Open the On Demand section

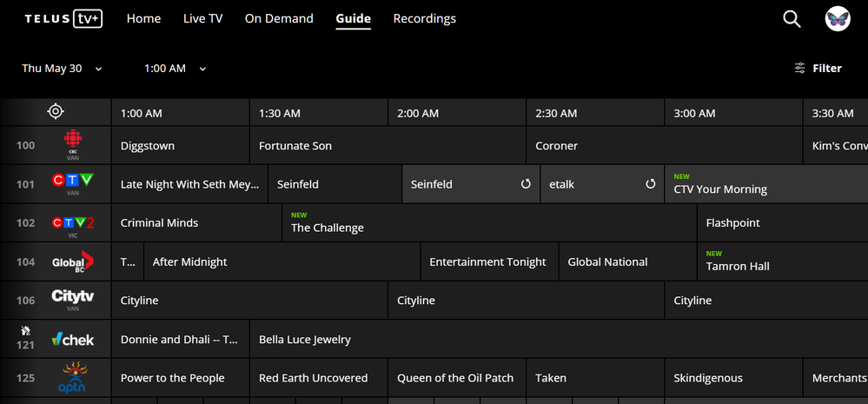tap(279, 18)
